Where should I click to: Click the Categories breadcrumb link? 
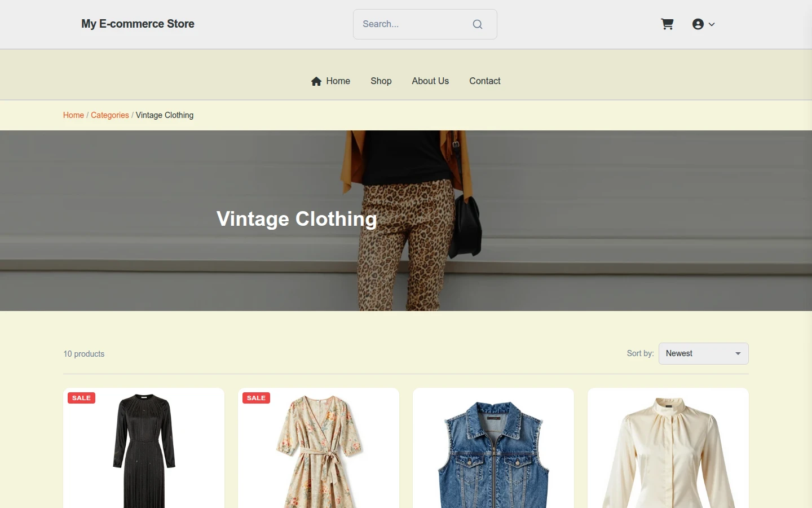pyautogui.click(x=110, y=115)
